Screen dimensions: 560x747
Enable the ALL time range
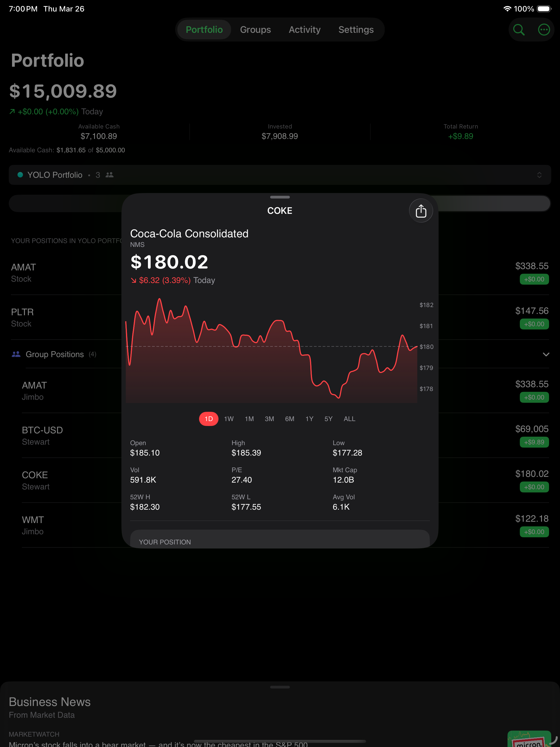coord(349,419)
